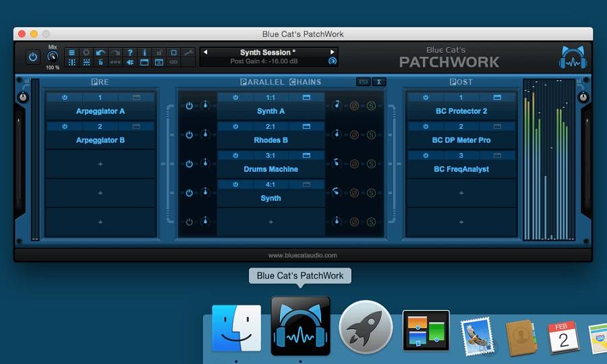Go to the next preset arrow
607x364 pixels.
click(x=332, y=52)
